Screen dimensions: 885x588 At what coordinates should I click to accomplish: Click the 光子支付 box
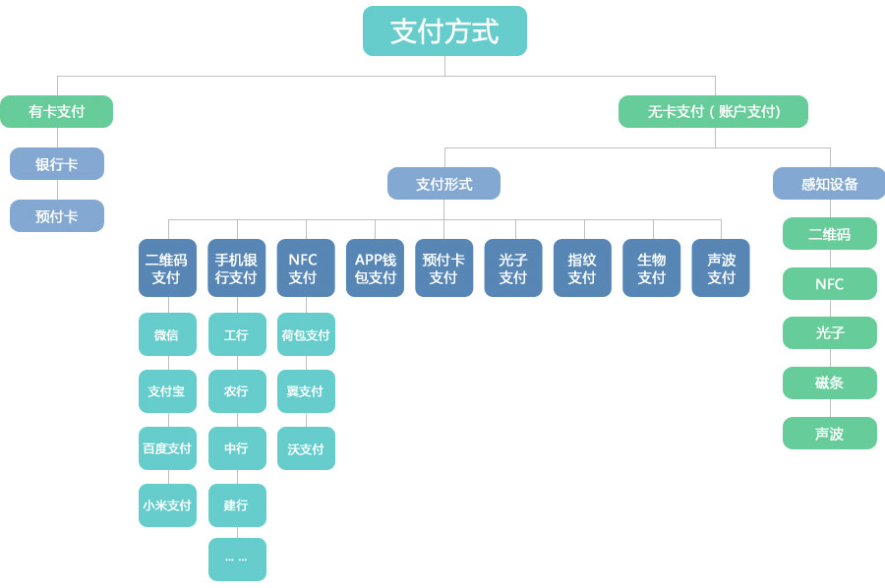tap(513, 268)
